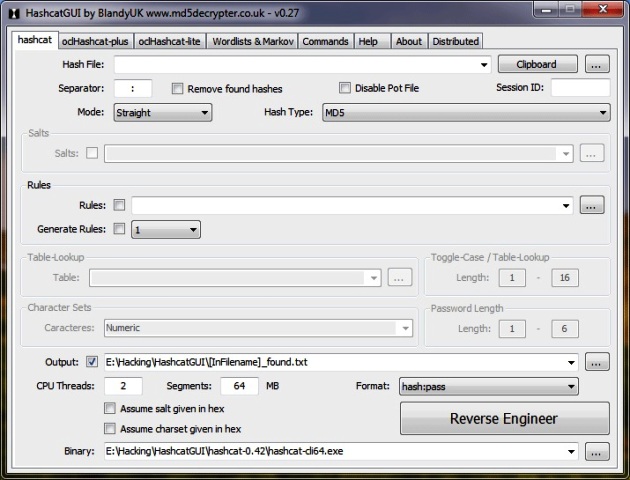The height and width of the screenshot is (480, 630).
Task: Open the Commands tab
Action: [x=325, y=41]
